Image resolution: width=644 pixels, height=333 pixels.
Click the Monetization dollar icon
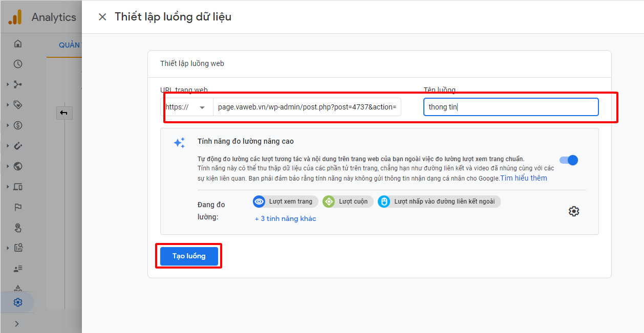pyautogui.click(x=18, y=125)
